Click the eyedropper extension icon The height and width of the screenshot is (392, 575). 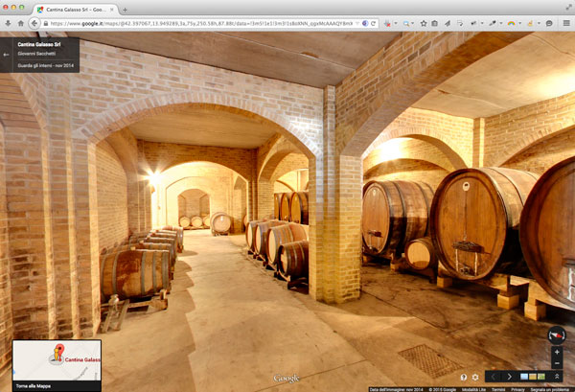pyautogui.click(x=493, y=23)
